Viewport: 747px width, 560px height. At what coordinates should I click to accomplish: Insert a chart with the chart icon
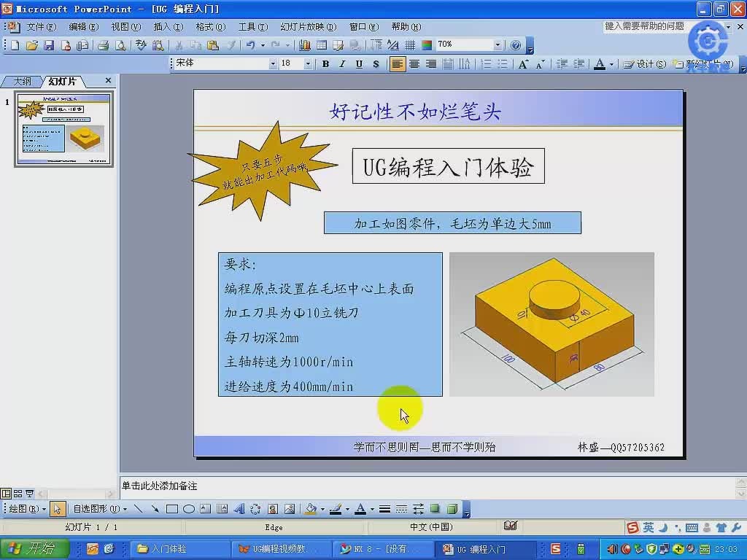[x=304, y=45]
